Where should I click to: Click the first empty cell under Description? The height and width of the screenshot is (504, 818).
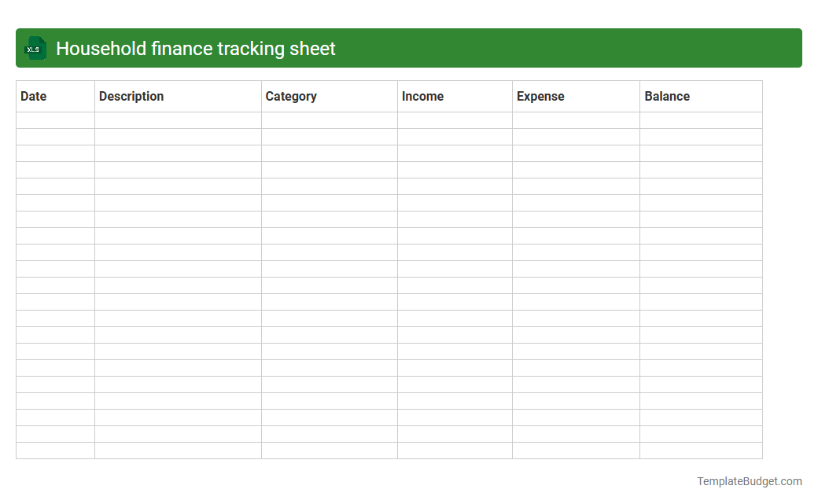pos(177,120)
